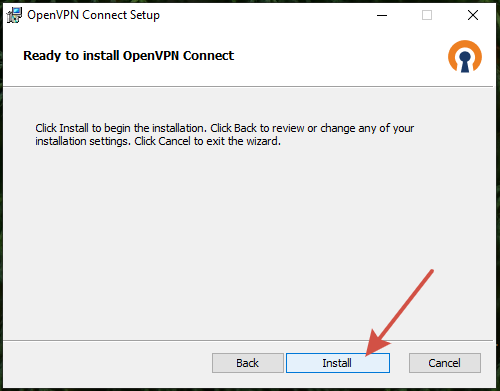Click the white header banner background
The height and width of the screenshot is (391, 500).
[333, 57]
